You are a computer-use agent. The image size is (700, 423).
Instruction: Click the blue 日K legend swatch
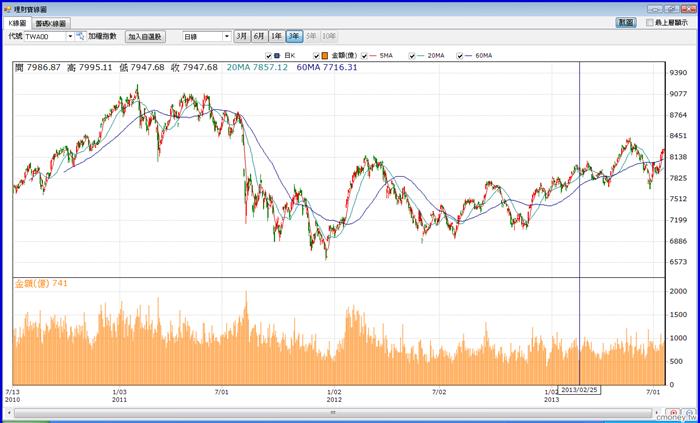[x=277, y=56]
